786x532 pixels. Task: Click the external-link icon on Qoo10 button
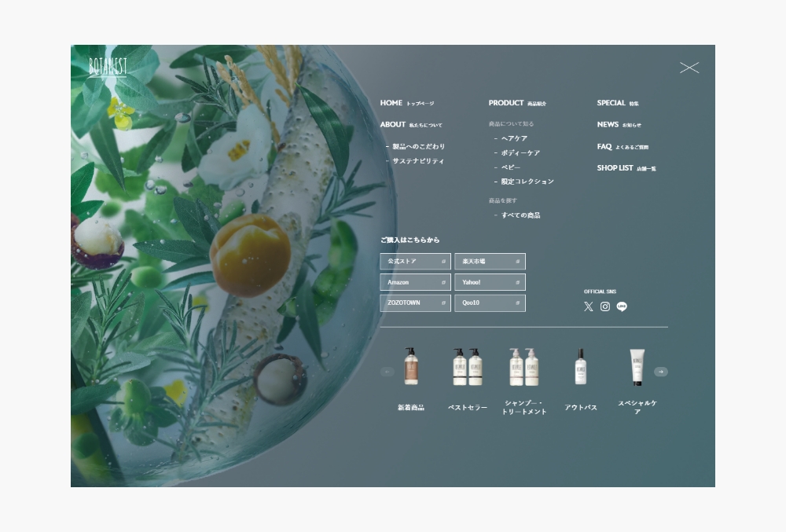tap(518, 303)
